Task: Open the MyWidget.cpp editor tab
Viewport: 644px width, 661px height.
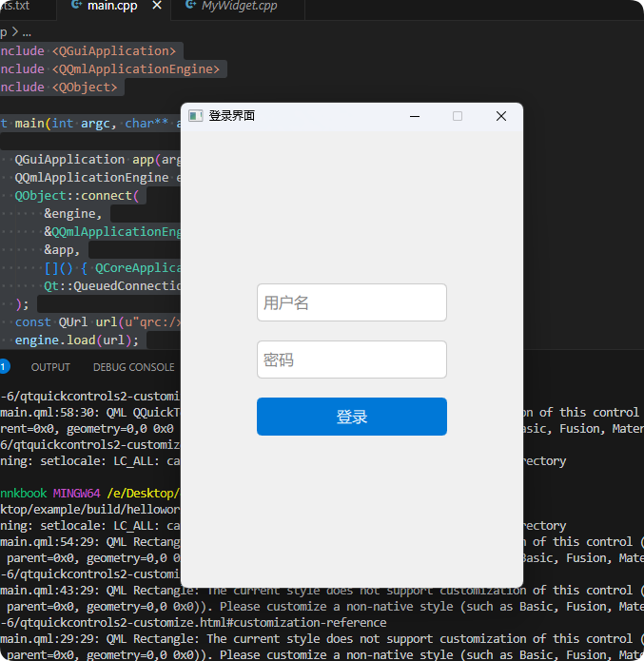Action: pos(239,6)
